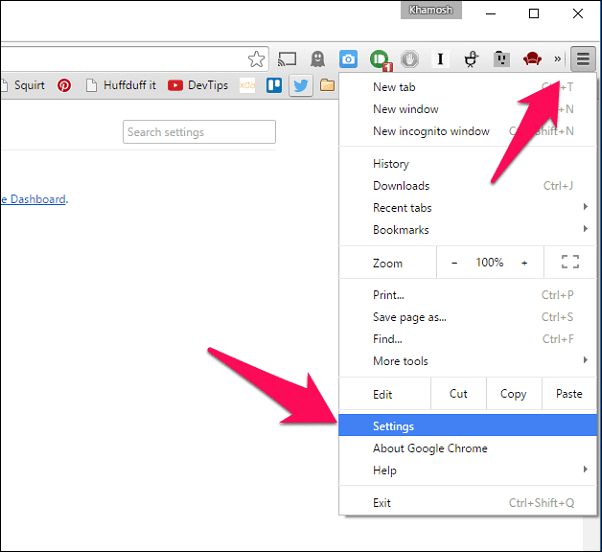602x552 pixels.
Task: Expand the Recent tabs submenu
Action: 468,208
